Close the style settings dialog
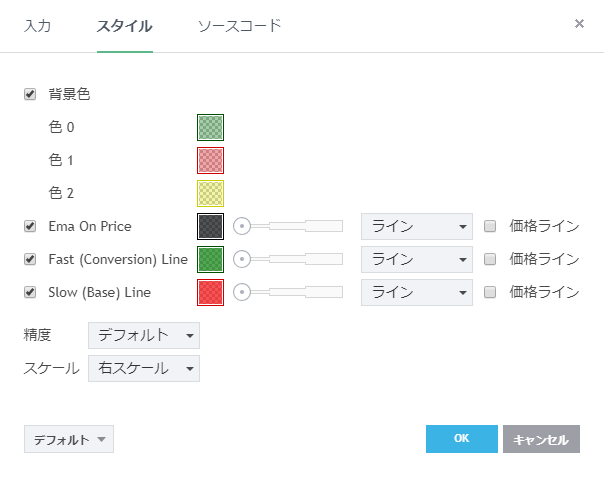Screen dimensions: 604x478 click(579, 24)
